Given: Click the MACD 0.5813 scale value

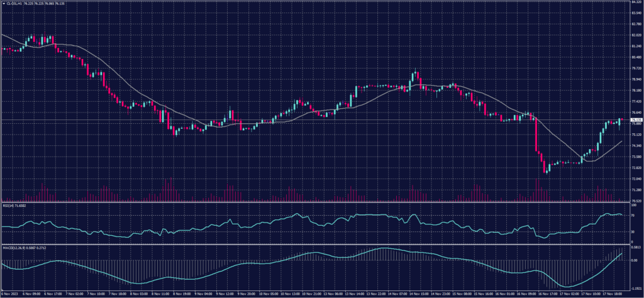Looking at the screenshot, I should tap(635, 246).
